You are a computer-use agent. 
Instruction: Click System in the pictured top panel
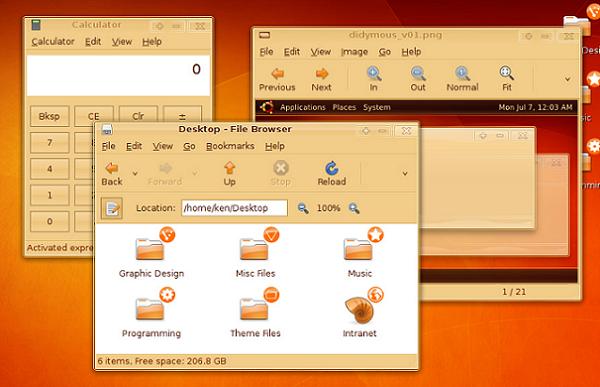point(377,108)
